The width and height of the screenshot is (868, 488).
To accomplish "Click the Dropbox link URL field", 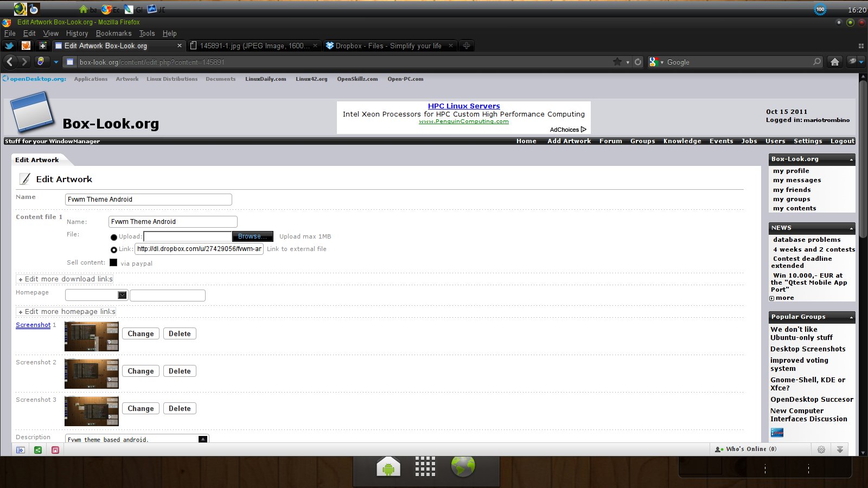I will coord(199,249).
